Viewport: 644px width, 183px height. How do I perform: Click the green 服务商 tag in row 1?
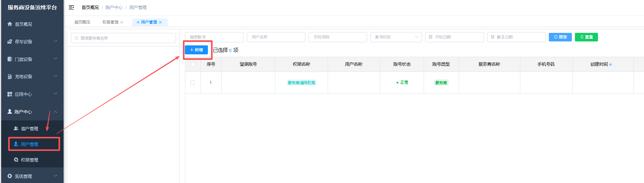click(441, 83)
